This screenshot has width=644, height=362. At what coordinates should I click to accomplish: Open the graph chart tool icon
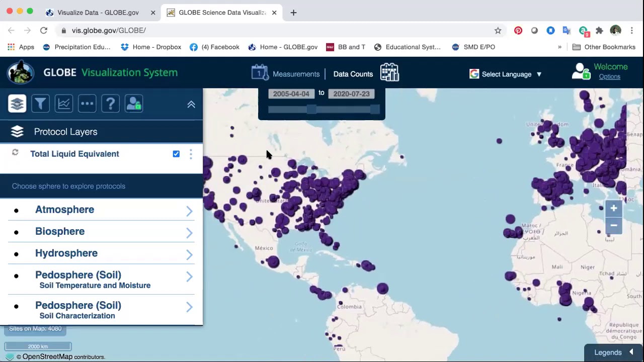pyautogui.click(x=64, y=104)
